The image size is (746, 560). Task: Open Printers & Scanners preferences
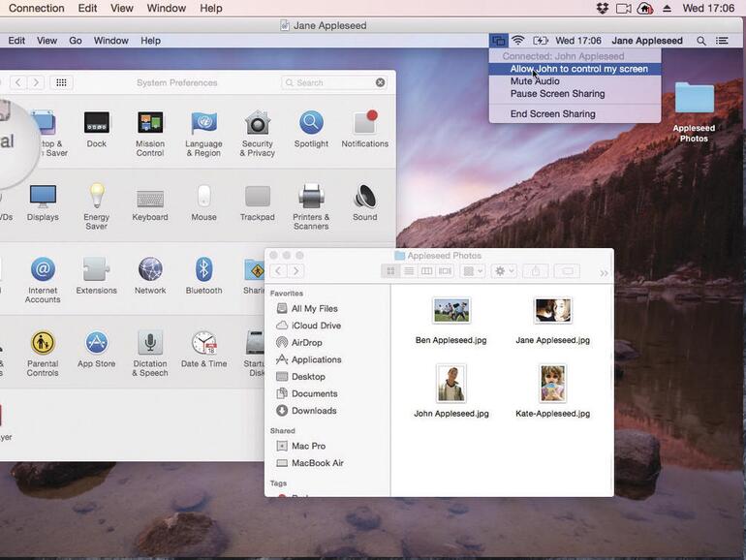click(311, 196)
